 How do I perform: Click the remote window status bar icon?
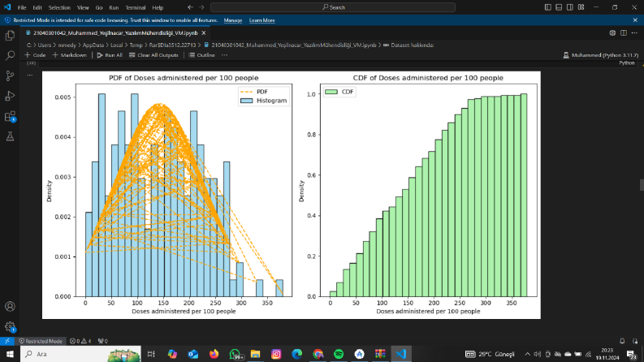click(x=7, y=341)
